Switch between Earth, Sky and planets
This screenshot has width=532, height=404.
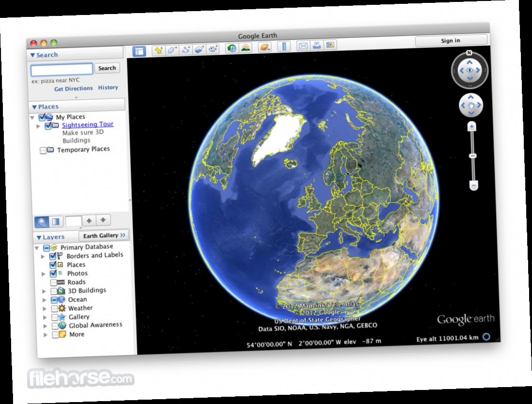coord(265,47)
